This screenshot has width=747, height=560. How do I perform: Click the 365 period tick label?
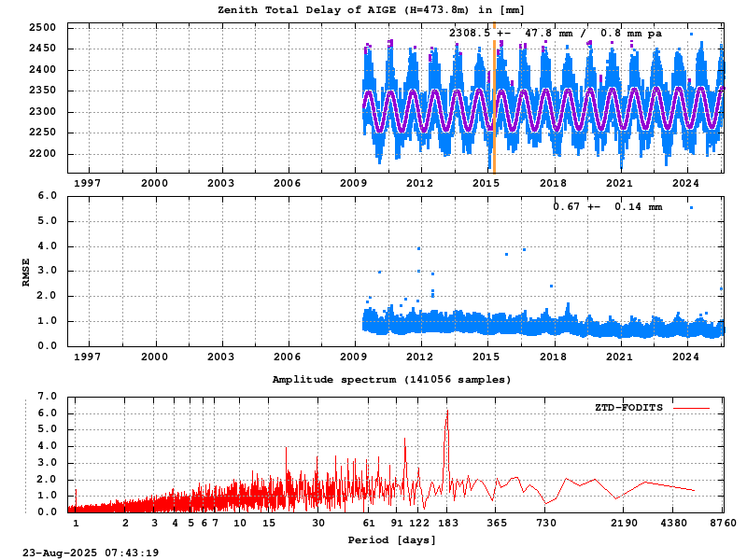(x=497, y=524)
